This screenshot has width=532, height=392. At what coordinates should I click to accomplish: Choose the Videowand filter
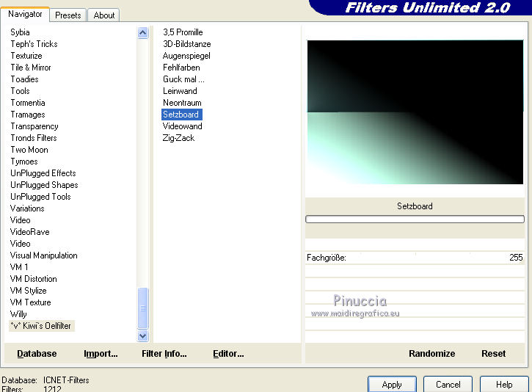183,126
